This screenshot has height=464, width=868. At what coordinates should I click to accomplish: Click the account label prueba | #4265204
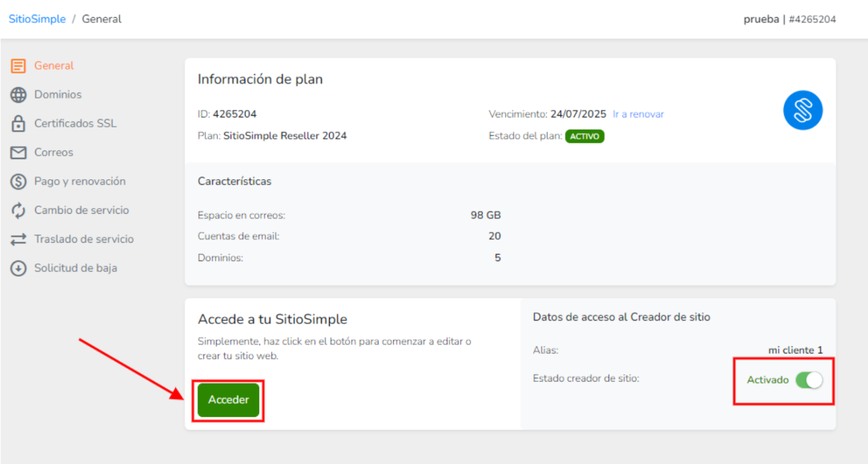pyautogui.click(x=790, y=19)
